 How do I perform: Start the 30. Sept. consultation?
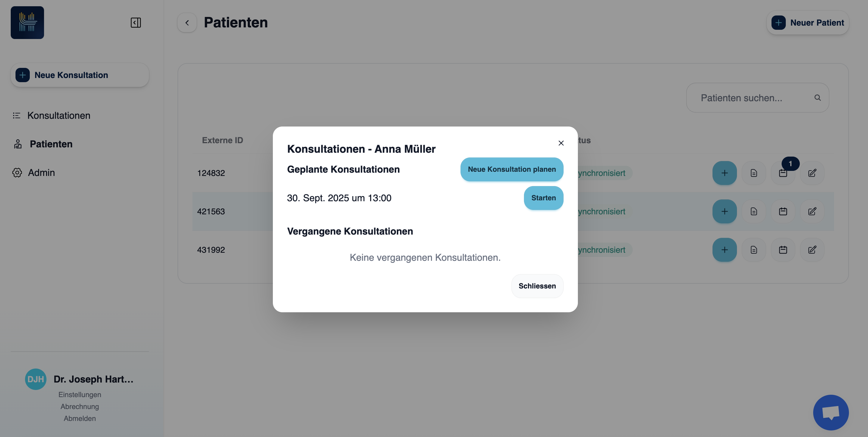click(x=543, y=198)
